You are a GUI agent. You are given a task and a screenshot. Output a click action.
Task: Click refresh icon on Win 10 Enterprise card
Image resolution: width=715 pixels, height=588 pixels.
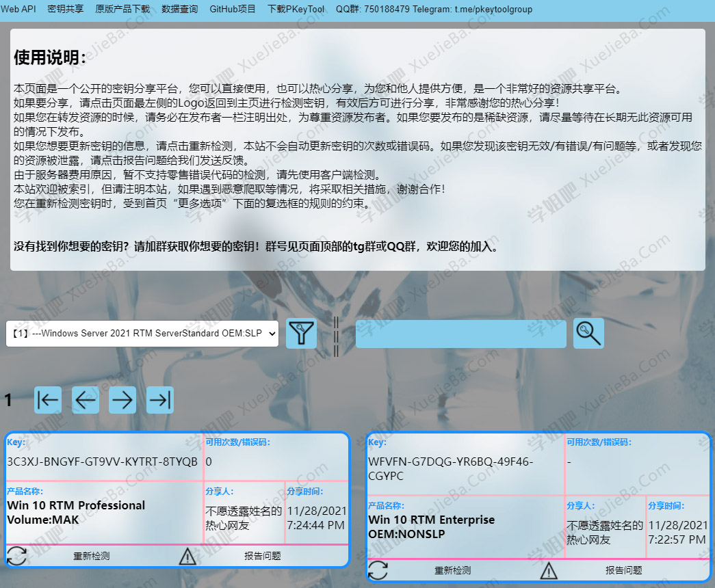coord(378,570)
